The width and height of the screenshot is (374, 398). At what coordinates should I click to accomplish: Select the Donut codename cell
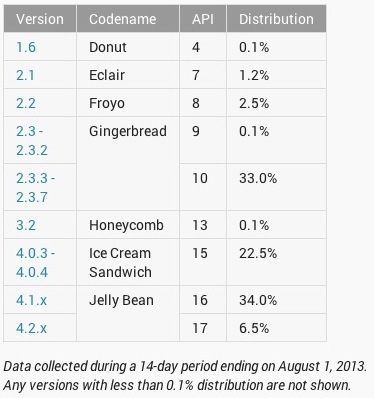pyautogui.click(x=128, y=47)
